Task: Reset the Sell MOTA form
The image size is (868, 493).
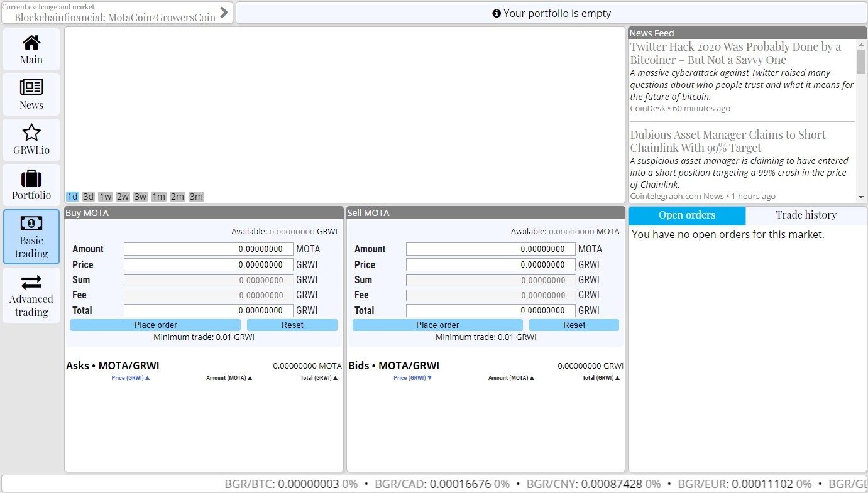Action: (x=574, y=325)
